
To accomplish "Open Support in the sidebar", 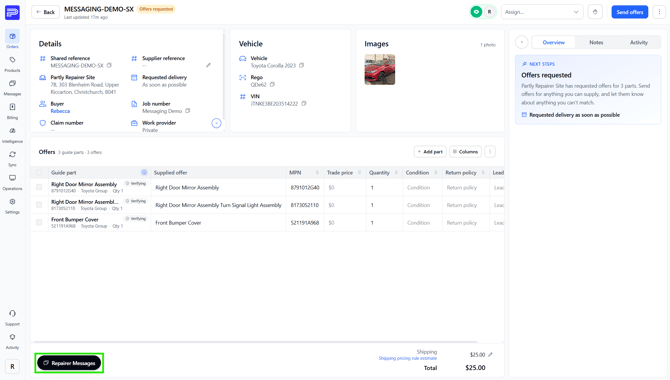I will [12, 318].
